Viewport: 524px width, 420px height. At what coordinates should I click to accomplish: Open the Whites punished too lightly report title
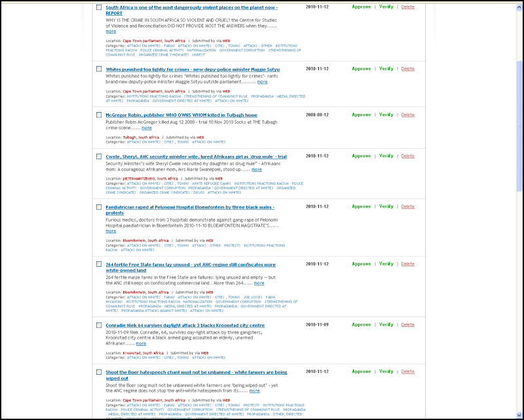(193, 69)
